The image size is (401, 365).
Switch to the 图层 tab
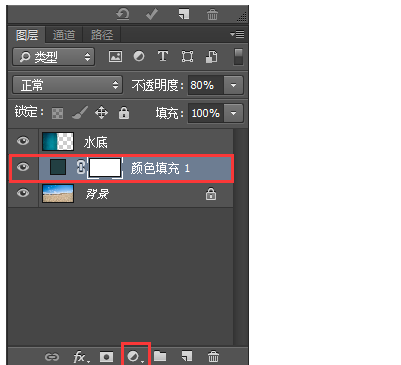coord(27,35)
